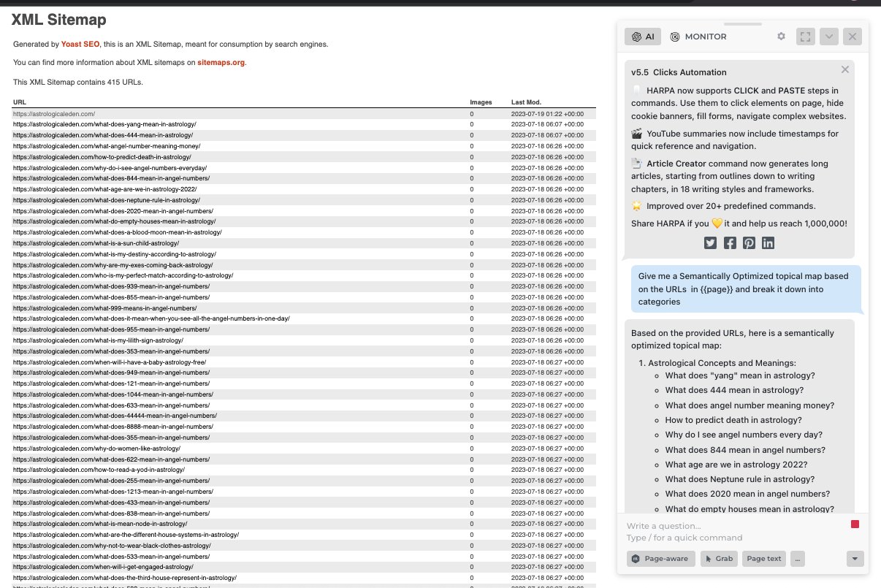Open the Yoast SEO link

(x=80, y=44)
